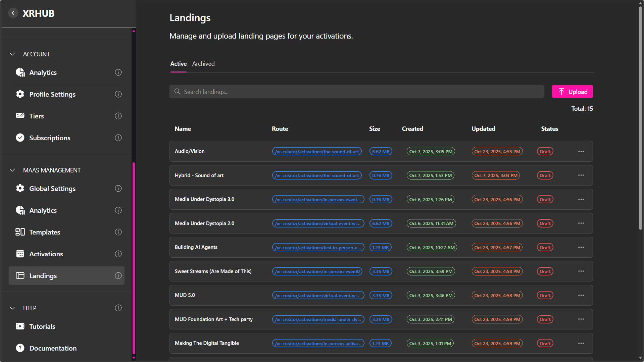
Task: Click info icon beside Profile Settings
Action: point(118,94)
